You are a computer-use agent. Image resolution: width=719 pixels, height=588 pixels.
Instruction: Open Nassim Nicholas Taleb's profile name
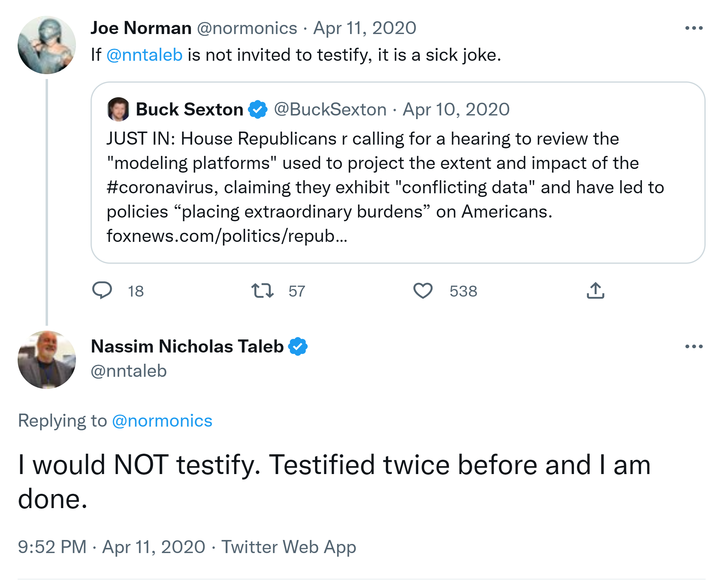coord(187,346)
